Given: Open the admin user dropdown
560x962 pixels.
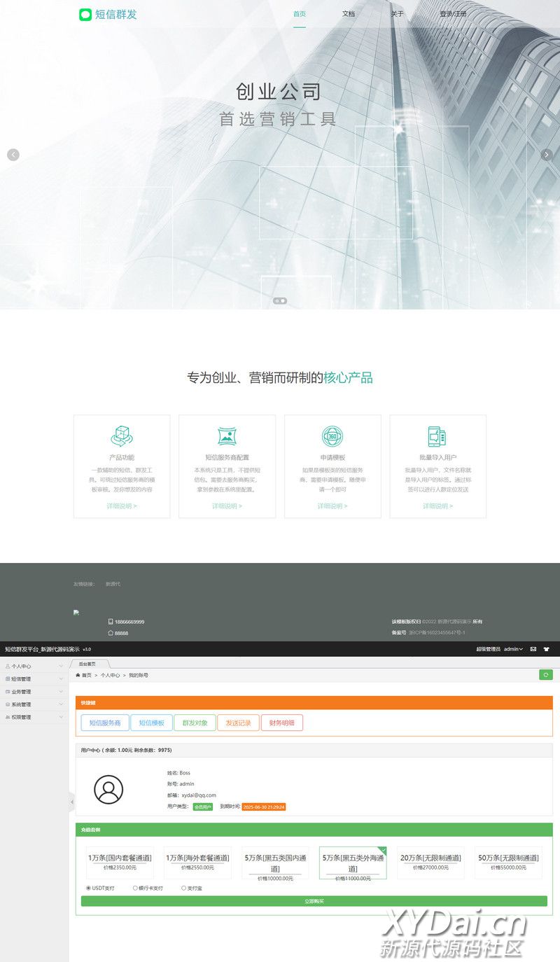Looking at the screenshot, I should pos(513,649).
